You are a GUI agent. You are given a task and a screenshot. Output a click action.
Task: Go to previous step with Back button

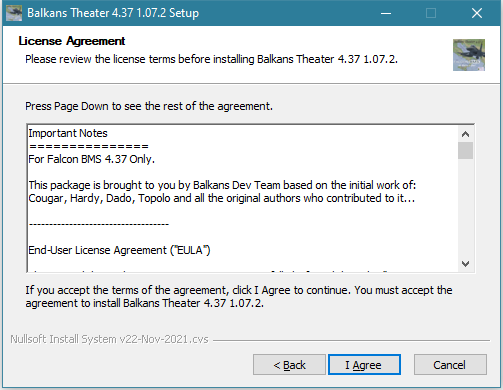pyautogui.click(x=289, y=365)
